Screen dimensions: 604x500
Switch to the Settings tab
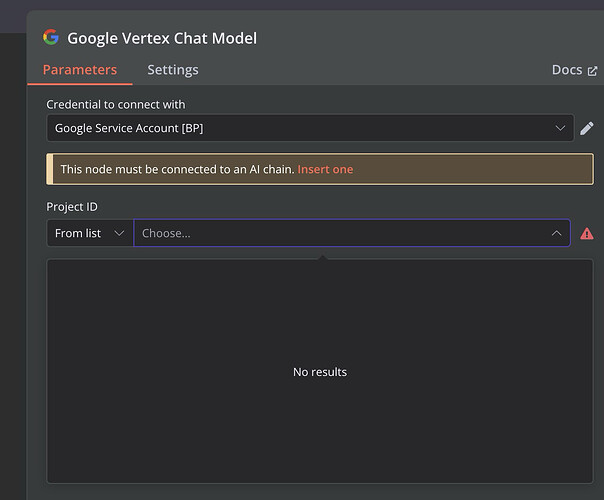point(173,70)
